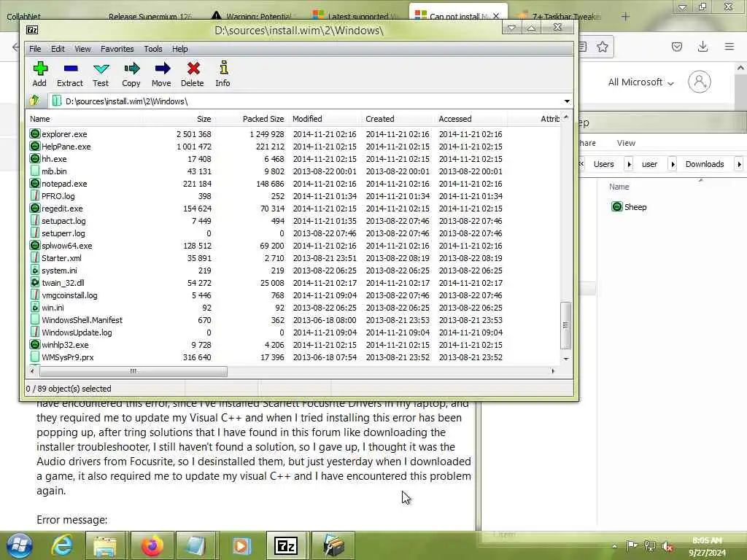
Task: Open the address bar path dropdown
Action: tap(566, 101)
